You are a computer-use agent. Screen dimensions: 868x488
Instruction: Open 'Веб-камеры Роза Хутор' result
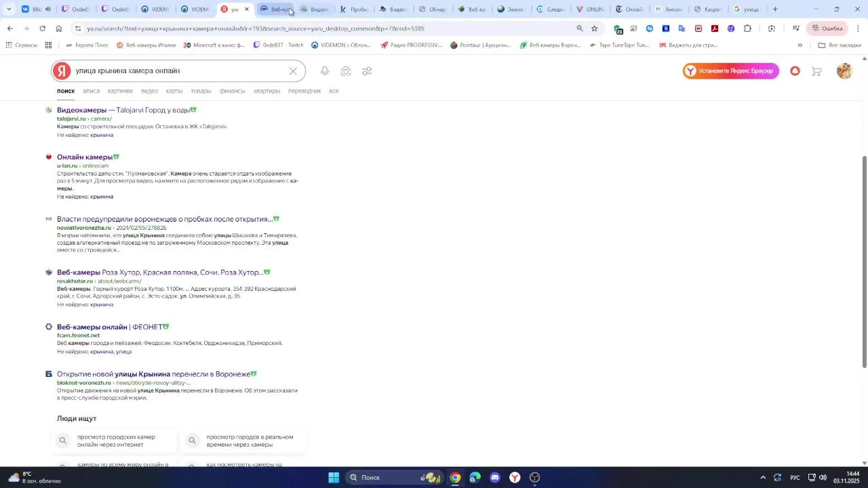pyautogui.click(x=160, y=272)
